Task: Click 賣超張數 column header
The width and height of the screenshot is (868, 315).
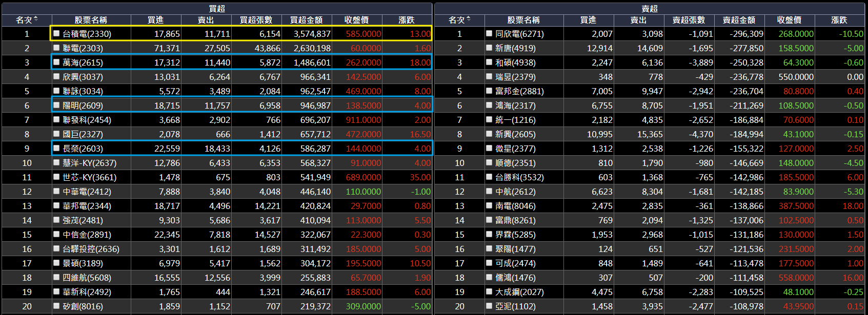Action: (689, 20)
